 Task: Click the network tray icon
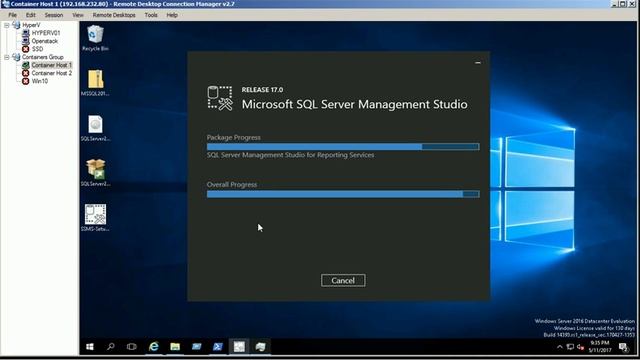[x=570, y=347]
